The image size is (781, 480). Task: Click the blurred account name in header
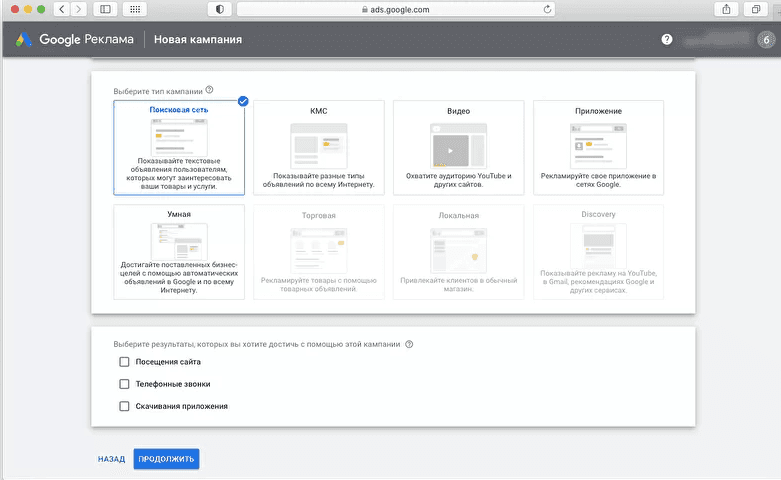point(717,40)
